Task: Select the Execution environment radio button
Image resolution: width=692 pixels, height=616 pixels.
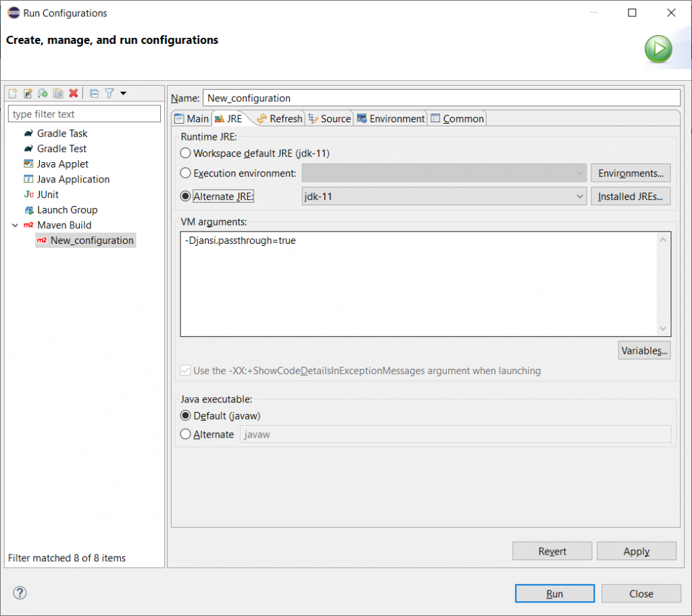Action: (185, 173)
